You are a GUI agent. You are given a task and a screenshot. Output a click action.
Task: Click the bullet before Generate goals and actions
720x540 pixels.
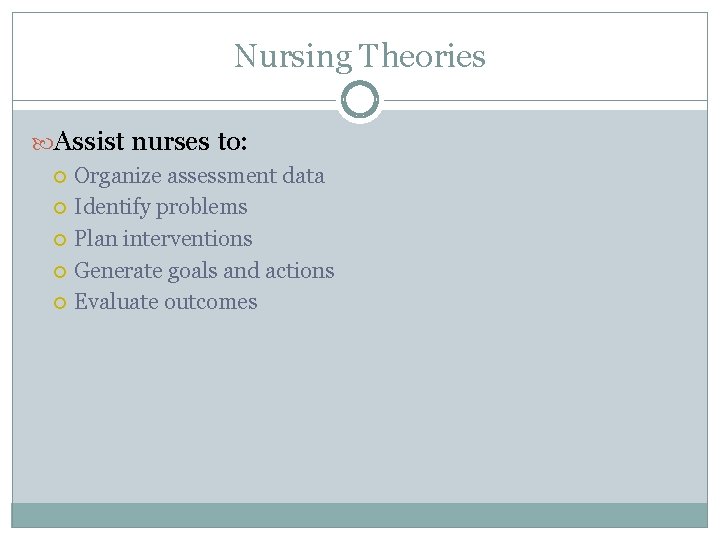click(x=60, y=272)
